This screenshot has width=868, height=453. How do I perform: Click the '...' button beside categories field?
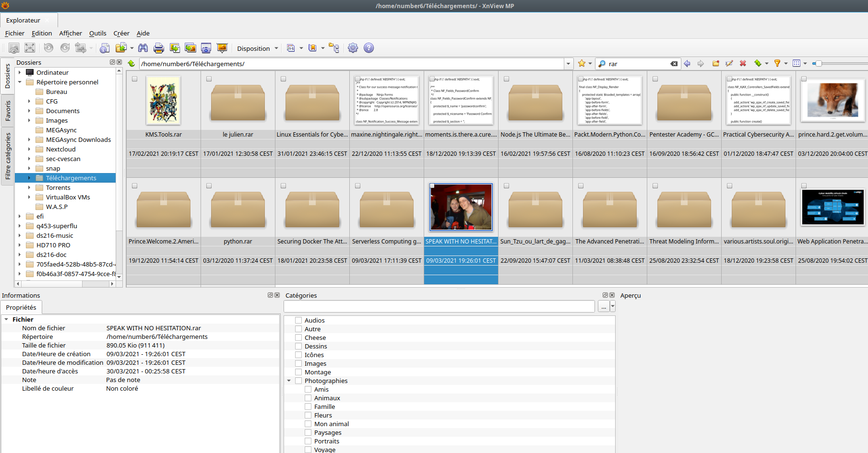click(603, 307)
